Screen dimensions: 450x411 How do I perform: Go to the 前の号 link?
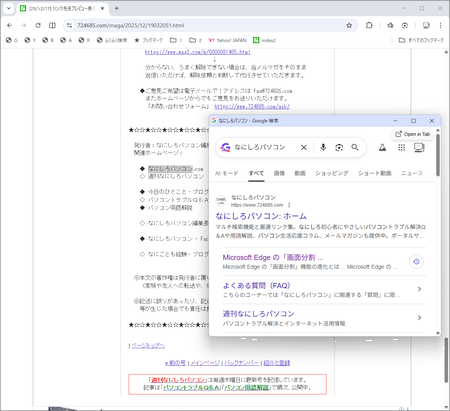[x=175, y=363]
